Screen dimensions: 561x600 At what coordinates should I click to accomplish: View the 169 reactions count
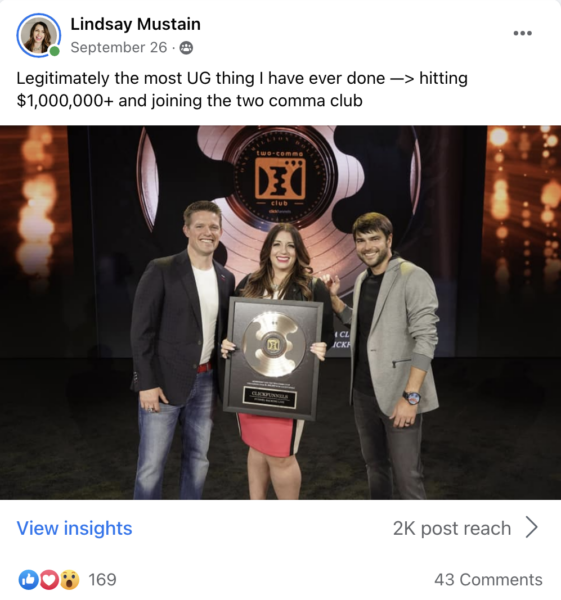point(102,580)
